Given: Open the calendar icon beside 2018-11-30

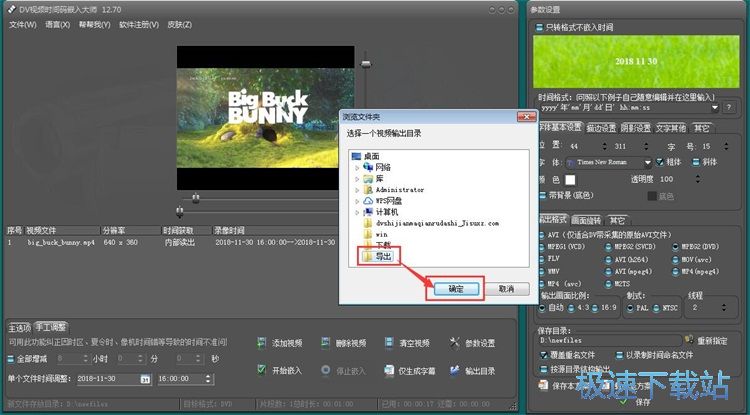Looking at the screenshot, I should [x=145, y=379].
